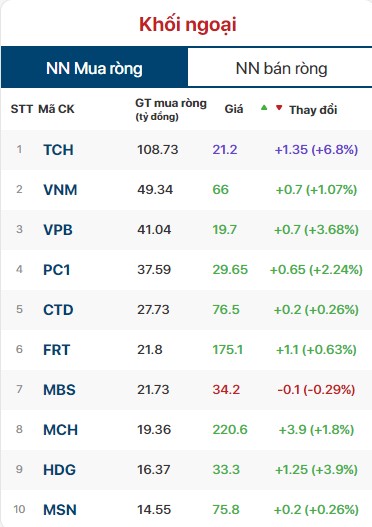Select TCH net buy value 108.73

point(158,150)
